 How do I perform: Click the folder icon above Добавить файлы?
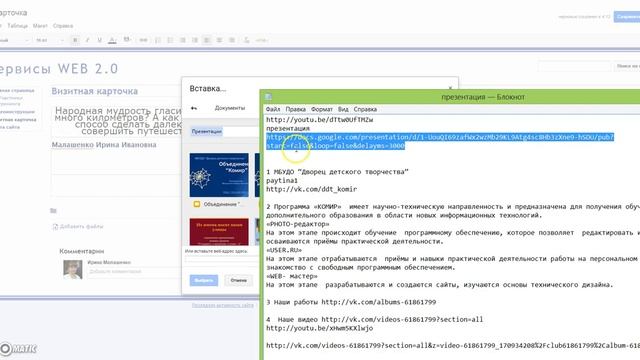pos(53,211)
